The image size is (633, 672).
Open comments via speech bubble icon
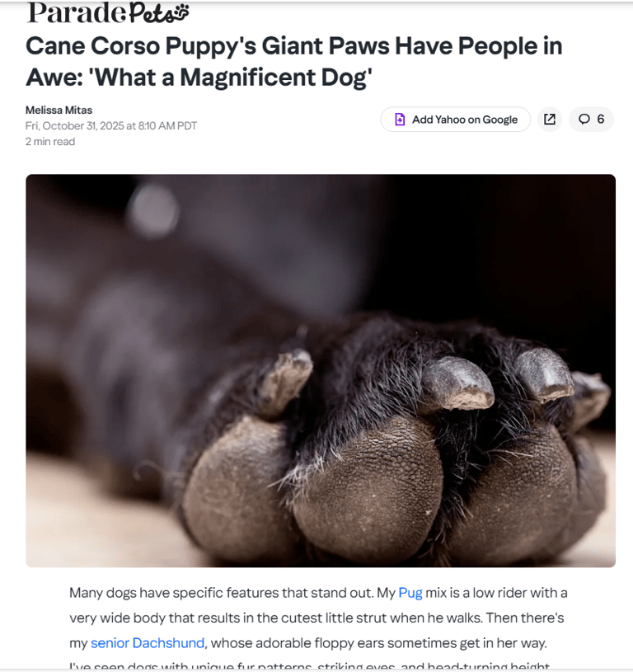tap(584, 119)
